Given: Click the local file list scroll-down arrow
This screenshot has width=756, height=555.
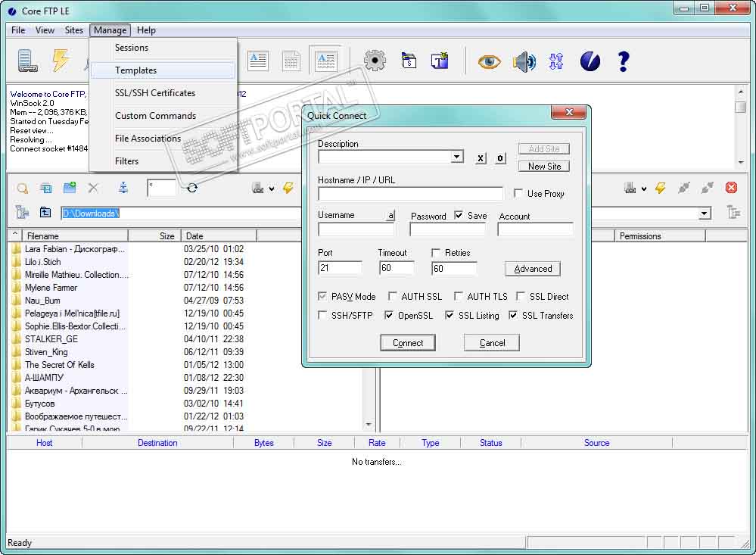Looking at the screenshot, I should pyautogui.click(x=369, y=424).
